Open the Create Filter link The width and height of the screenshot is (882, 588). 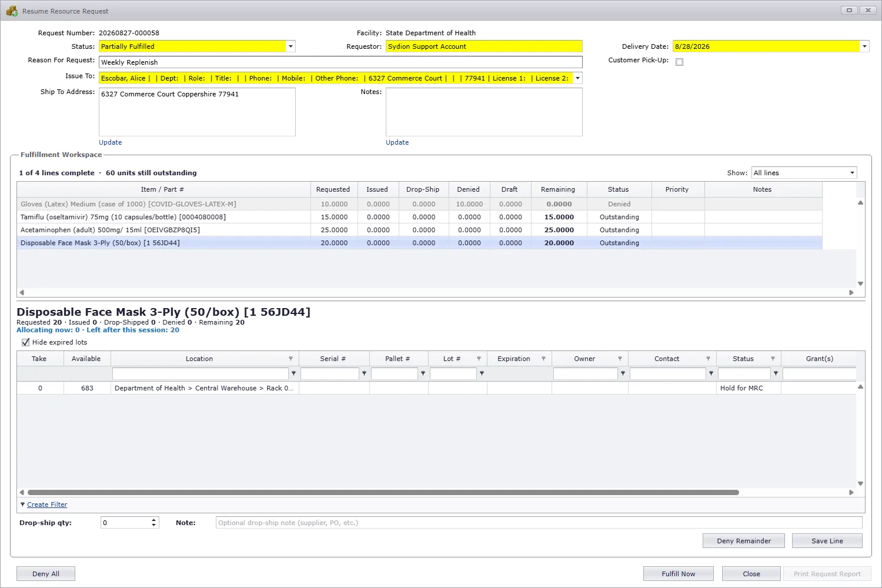pos(47,505)
